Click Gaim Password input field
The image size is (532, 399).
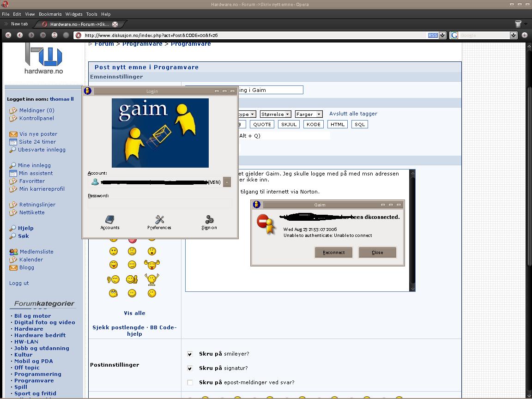(160, 203)
